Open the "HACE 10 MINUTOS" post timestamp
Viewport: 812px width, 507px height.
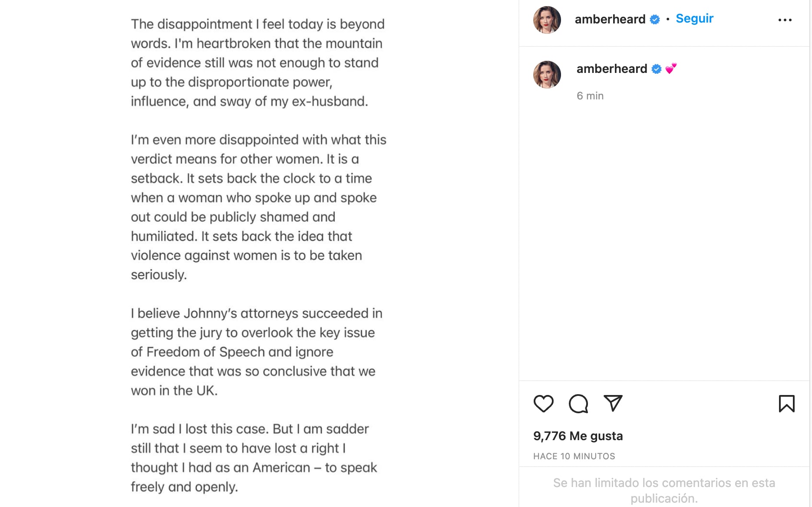coord(574,456)
